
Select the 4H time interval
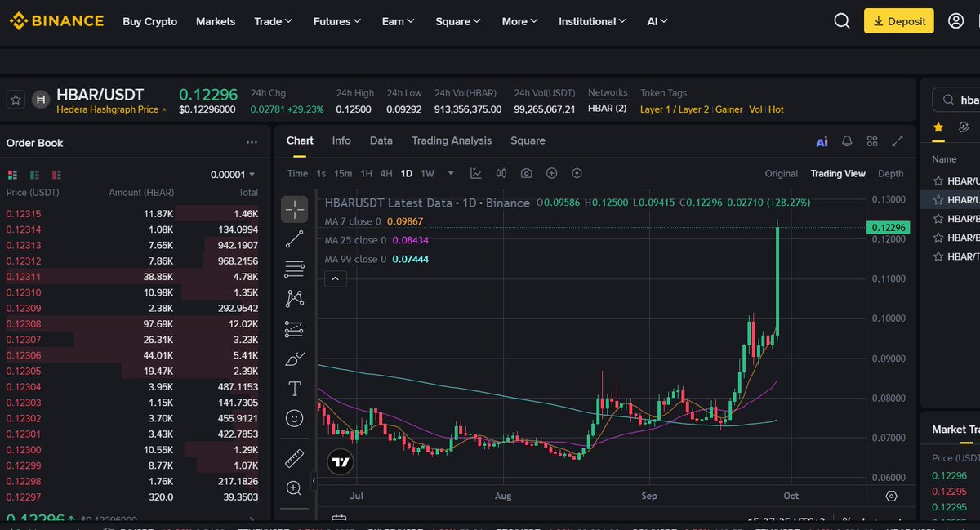386,173
